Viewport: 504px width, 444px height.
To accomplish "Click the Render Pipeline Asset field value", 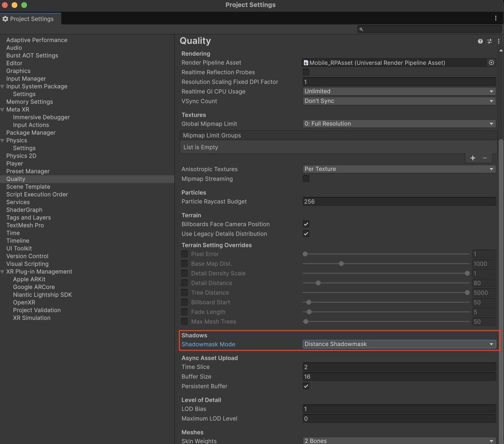I will [395, 63].
